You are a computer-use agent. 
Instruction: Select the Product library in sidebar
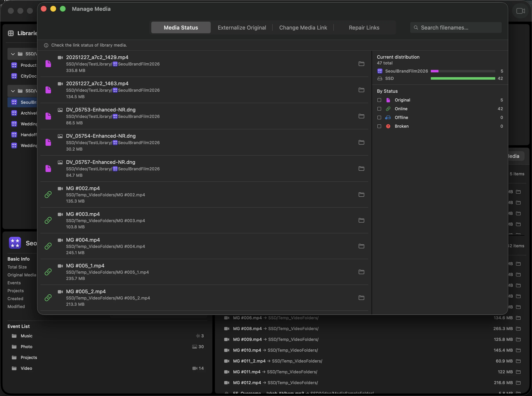(x=22, y=65)
